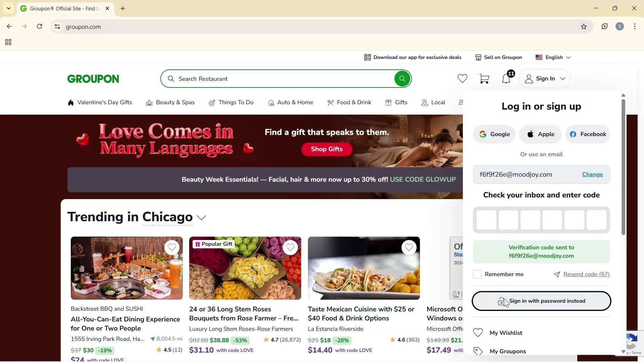Click the Change email link

point(592,175)
